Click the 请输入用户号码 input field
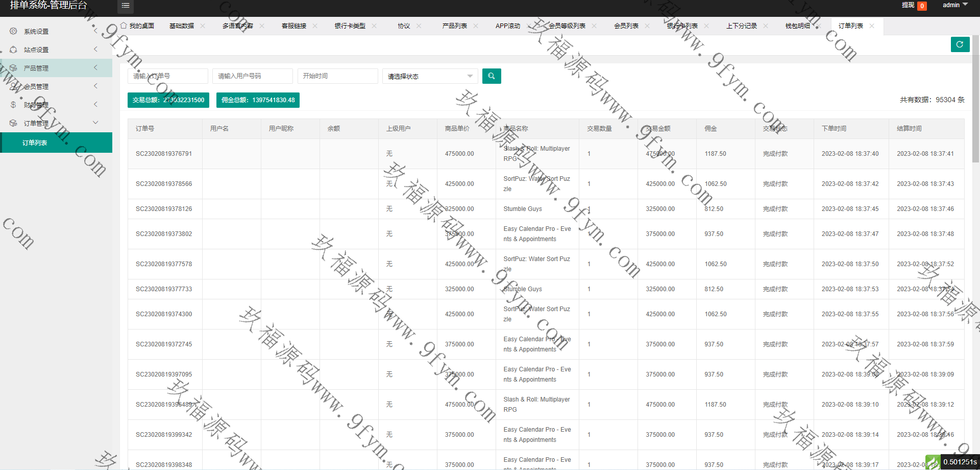Viewport: 980px width, 470px height. (x=252, y=76)
